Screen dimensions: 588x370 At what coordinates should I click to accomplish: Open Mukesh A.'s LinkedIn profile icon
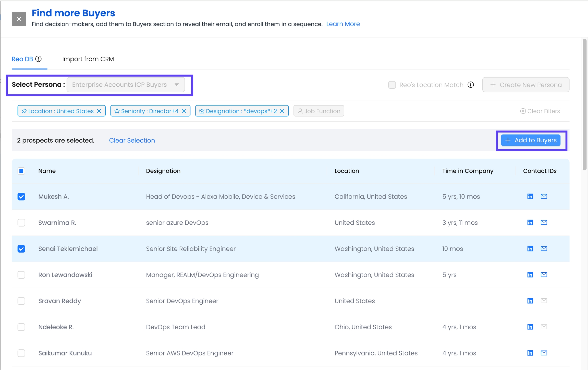click(x=530, y=196)
